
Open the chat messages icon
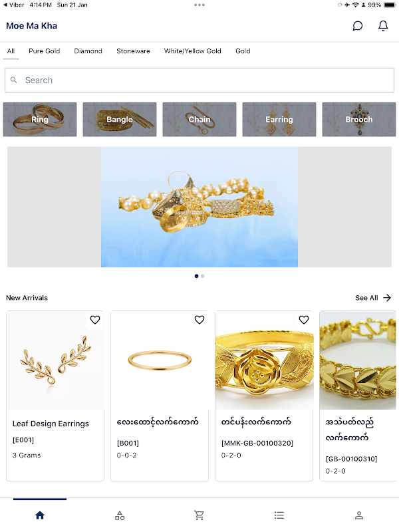pyautogui.click(x=357, y=26)
